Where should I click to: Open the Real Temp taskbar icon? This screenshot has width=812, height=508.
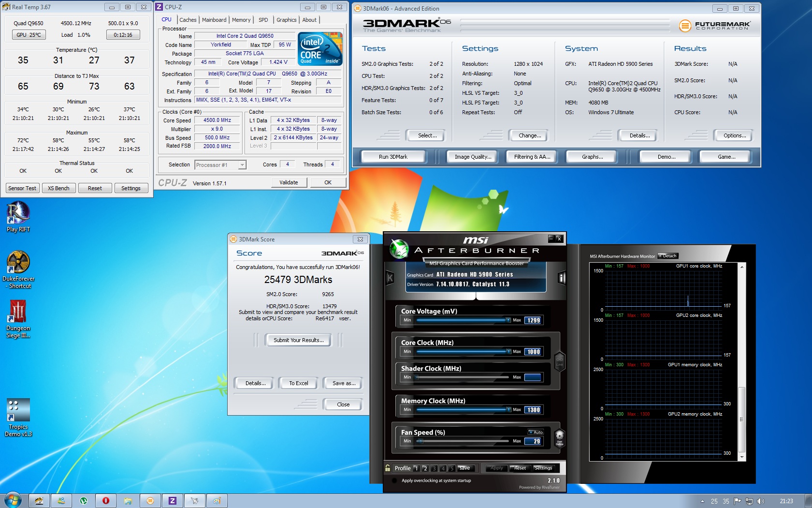point(39,501)
